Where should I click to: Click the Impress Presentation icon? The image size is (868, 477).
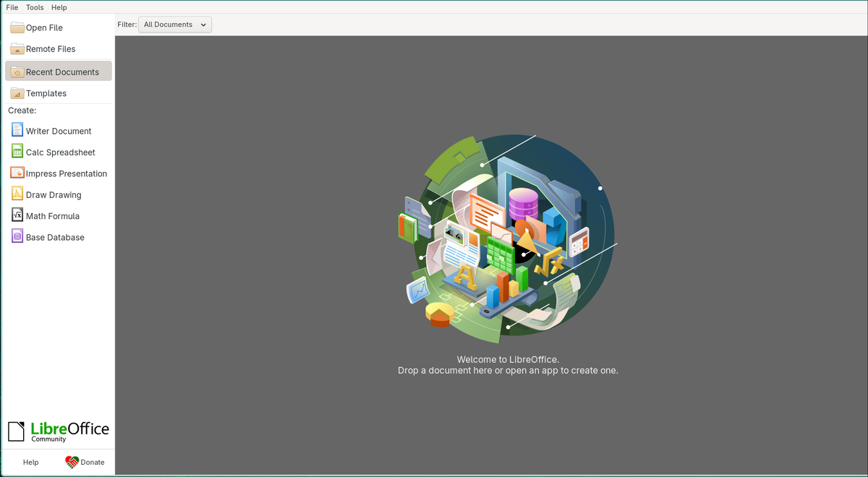17,173
